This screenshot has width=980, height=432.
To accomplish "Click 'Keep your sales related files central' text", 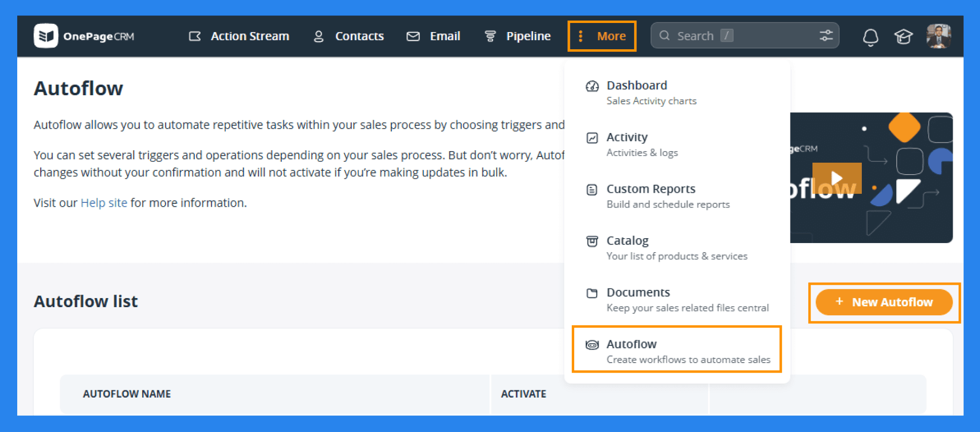I will [x=688, y=308].
